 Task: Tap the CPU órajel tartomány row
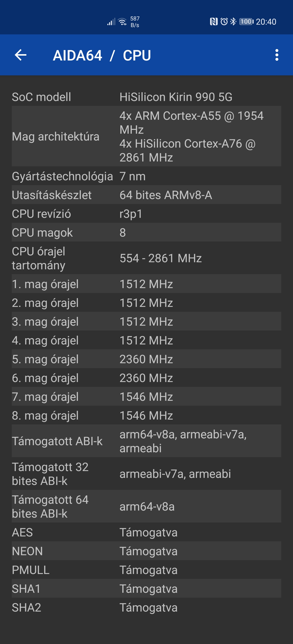pyautogui.click(x=146, y=258)
